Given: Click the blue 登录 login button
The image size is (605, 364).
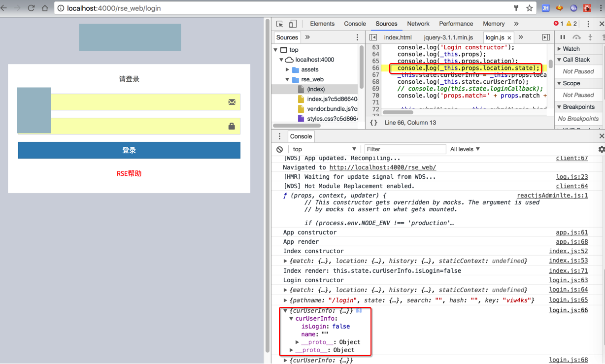Looking at the screenshot, I should pos(129,150).
